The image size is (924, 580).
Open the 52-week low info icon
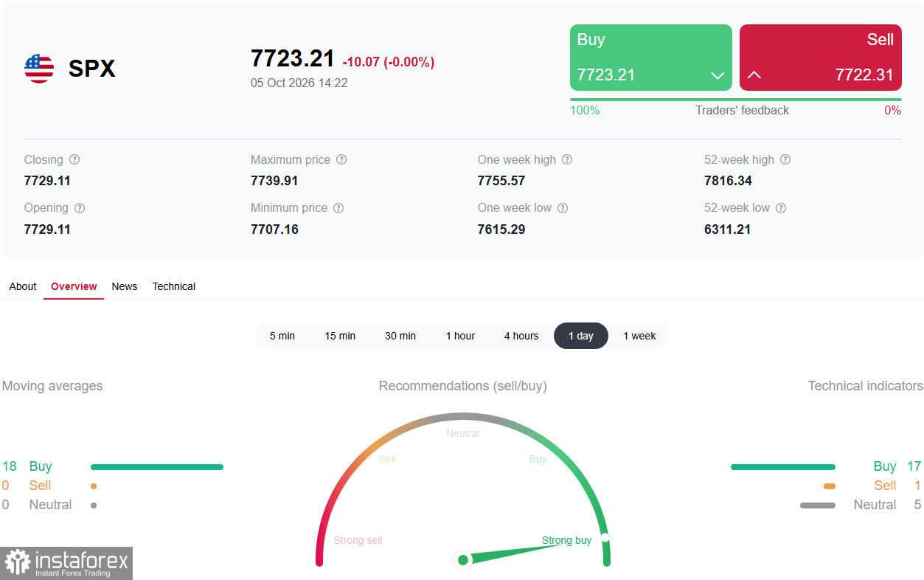[x=781, y=209]
